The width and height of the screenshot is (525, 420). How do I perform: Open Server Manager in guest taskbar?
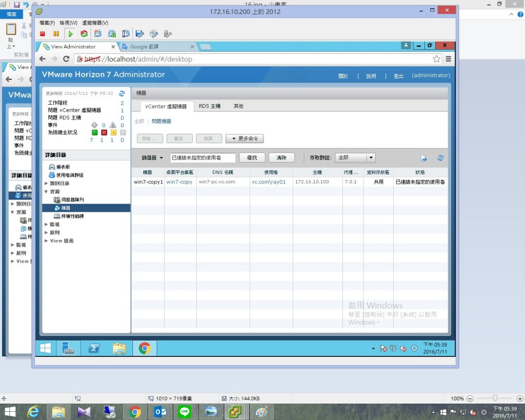point(68,348)
